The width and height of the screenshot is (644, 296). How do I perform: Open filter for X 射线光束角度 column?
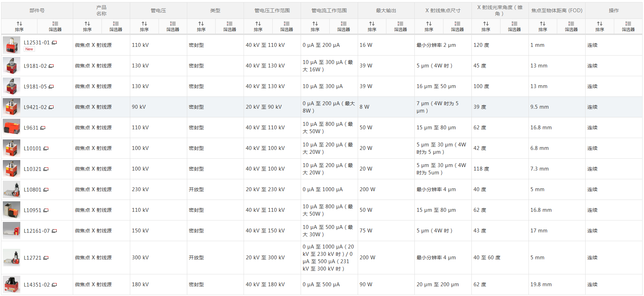click(514, 26)
